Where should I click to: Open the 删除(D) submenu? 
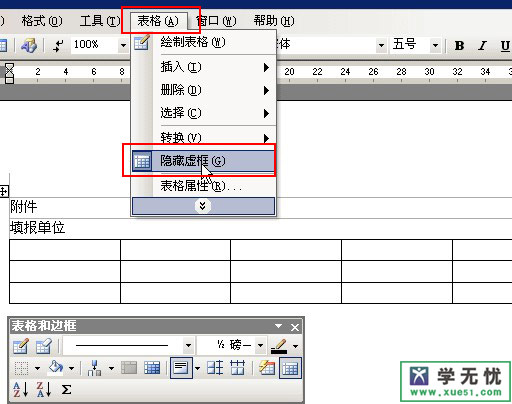click(204, 90)
